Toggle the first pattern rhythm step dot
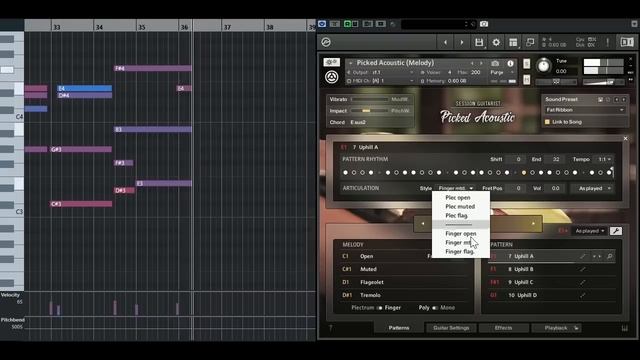640x360 pixels. [345, 173]
